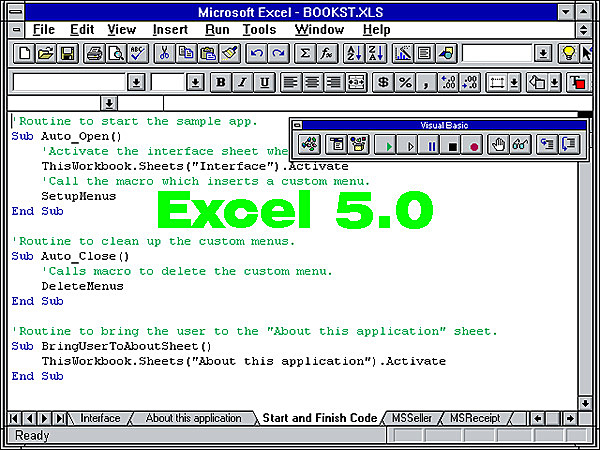Save the workbook with floppy disk icon

coord(67,54)
